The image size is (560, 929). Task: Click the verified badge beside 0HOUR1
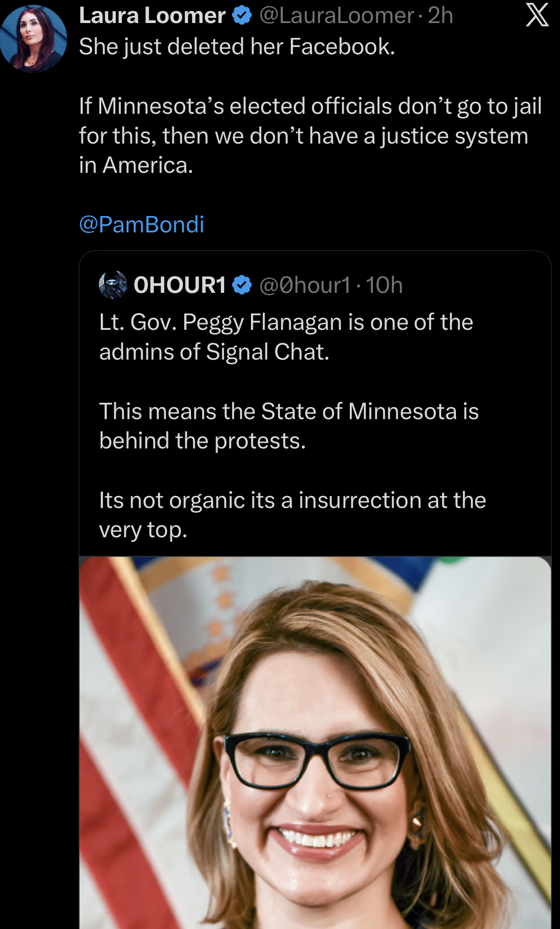point(242,285)
